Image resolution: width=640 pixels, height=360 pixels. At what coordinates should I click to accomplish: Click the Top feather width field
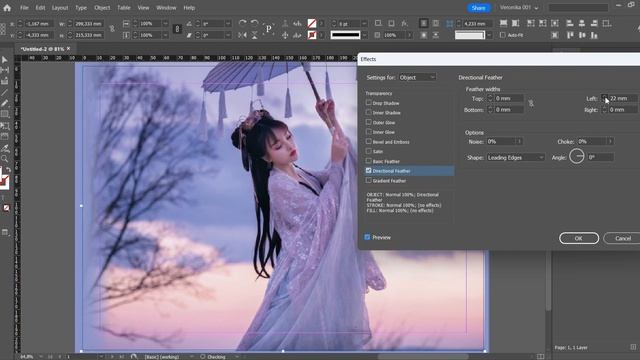click(508, 98)
